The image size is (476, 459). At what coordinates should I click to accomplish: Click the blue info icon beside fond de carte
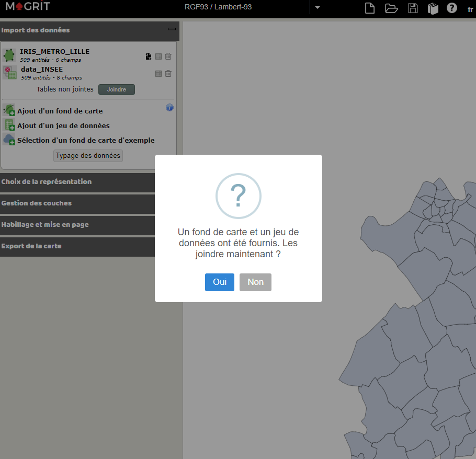[169, 107]
